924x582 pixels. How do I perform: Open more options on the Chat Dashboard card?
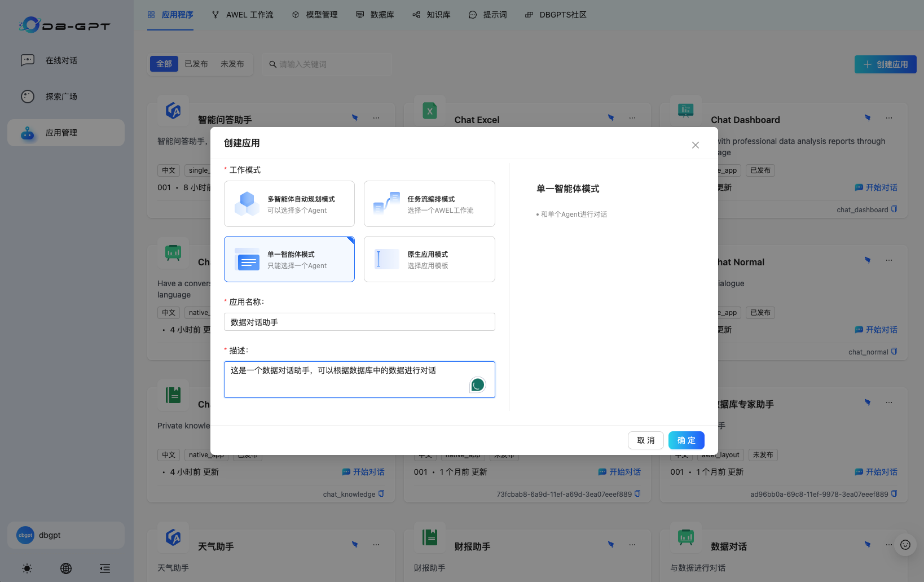point(889,118)
